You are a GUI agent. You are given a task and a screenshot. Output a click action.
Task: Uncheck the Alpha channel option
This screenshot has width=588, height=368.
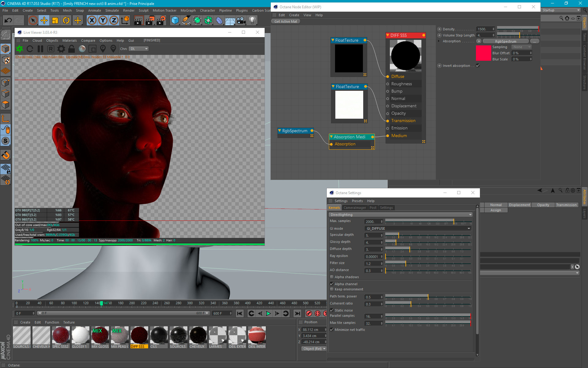point(332,284)
